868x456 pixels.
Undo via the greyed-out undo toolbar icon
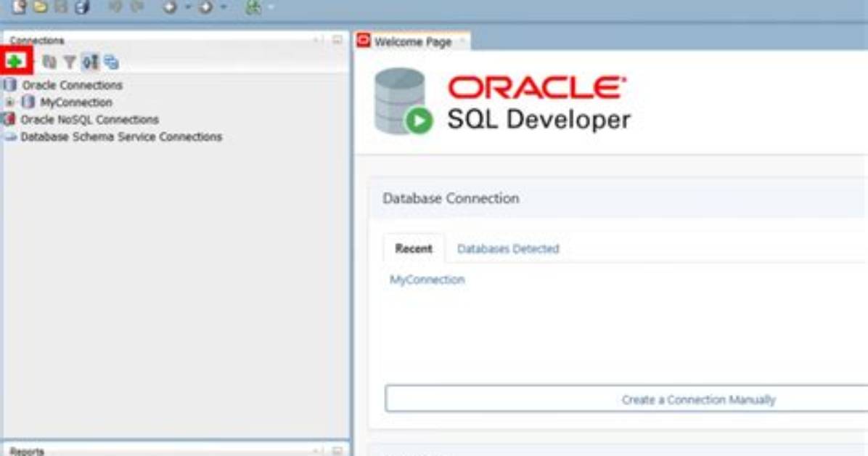point(115,7)
